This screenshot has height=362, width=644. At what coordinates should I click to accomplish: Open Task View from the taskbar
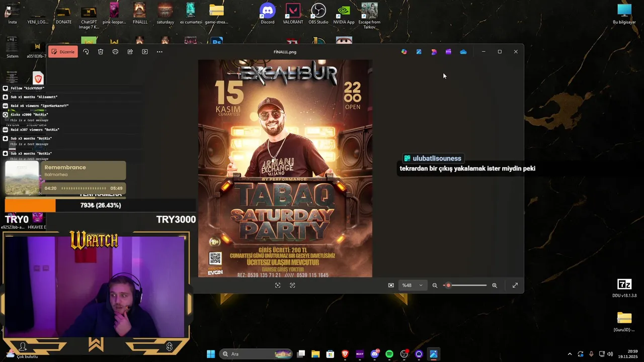tap(301, 354)
